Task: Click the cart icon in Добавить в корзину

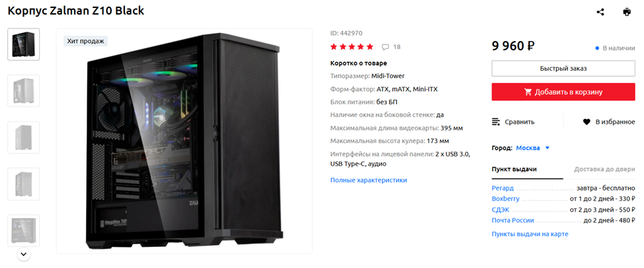Action: (x=528, y=92)
